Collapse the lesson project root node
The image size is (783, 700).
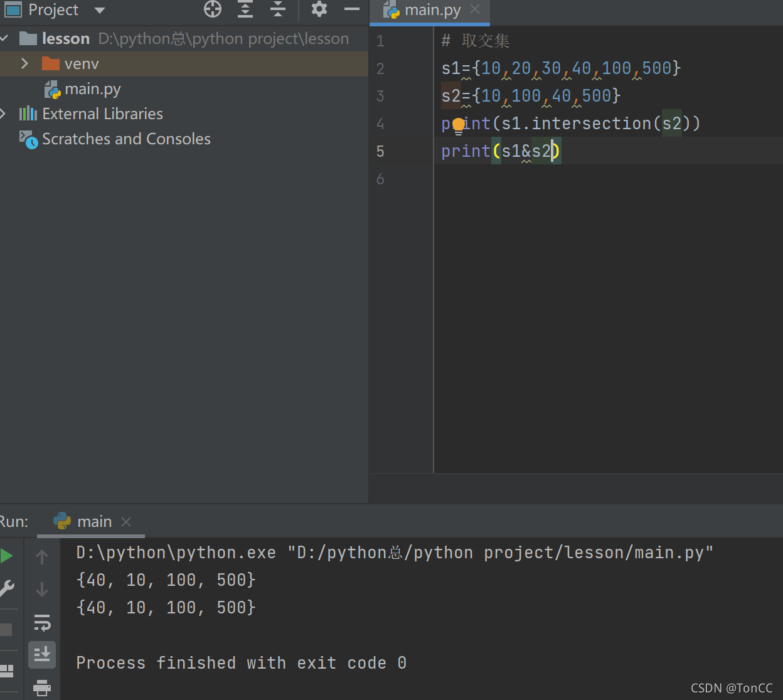(x=4, y=39)
